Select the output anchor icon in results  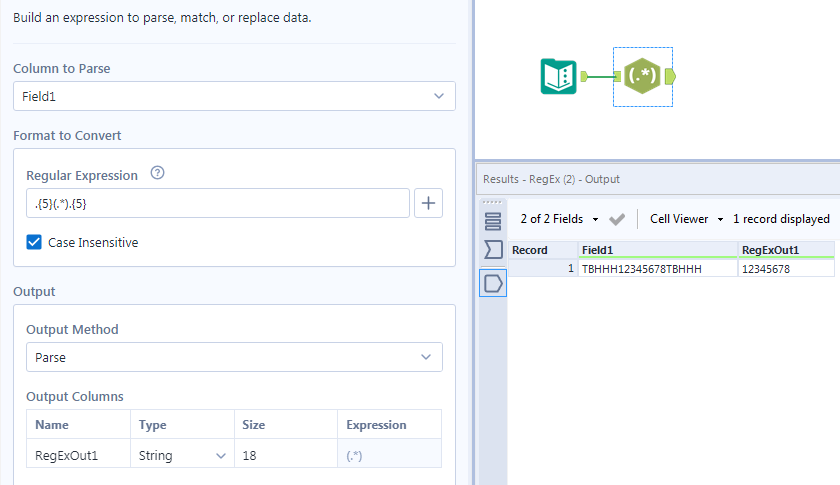click(493, 283)
